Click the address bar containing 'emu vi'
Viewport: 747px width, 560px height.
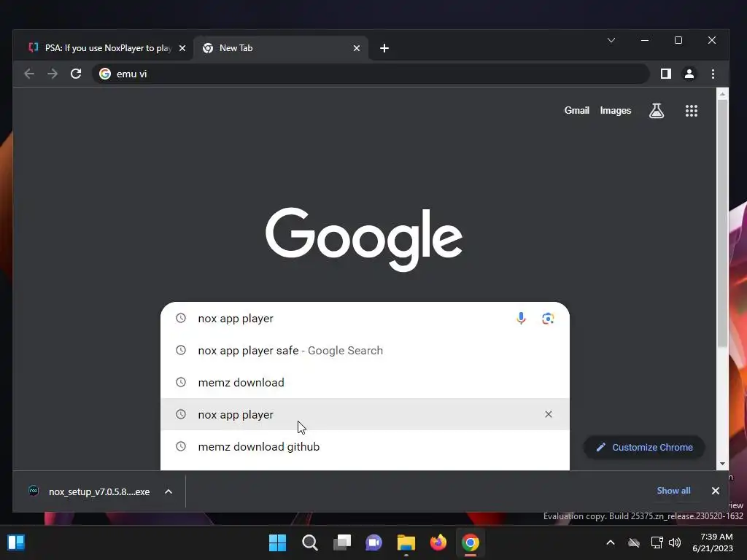tap(371, 74)
